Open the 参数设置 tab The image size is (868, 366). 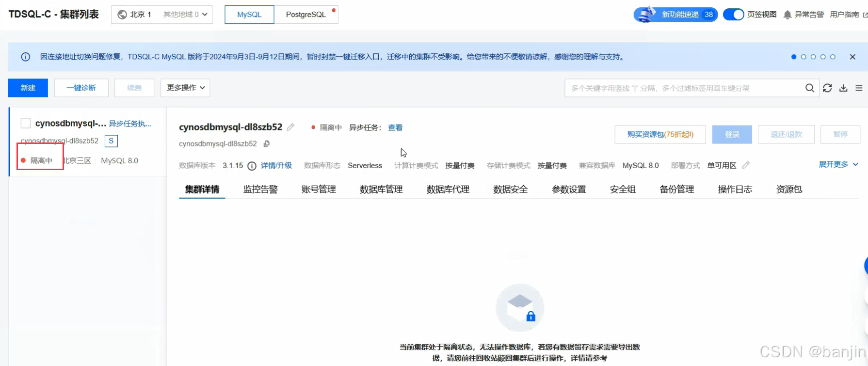pyautogui.click(x=569, y=190)
